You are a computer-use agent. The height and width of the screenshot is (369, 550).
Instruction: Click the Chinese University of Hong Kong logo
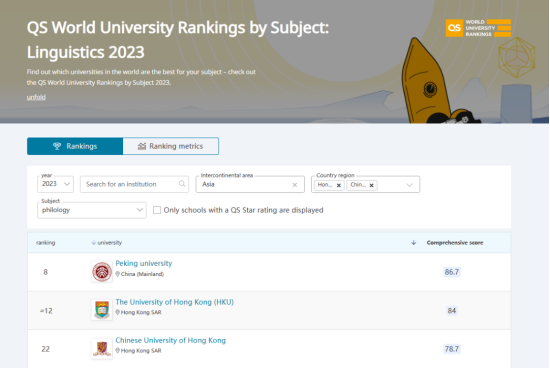tap(102, 348)
